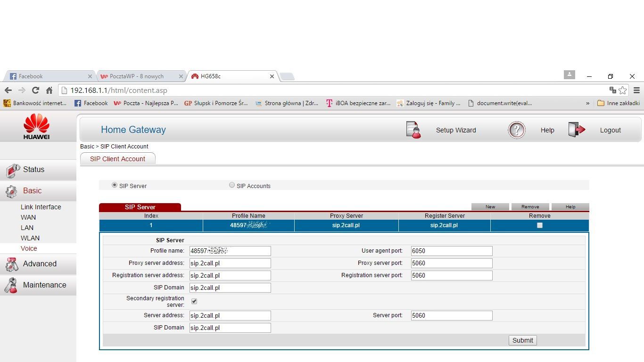The width and height of the screenshot is (644, 362).
Task: Select the SIP Accounts radio button
Action: 232,185
